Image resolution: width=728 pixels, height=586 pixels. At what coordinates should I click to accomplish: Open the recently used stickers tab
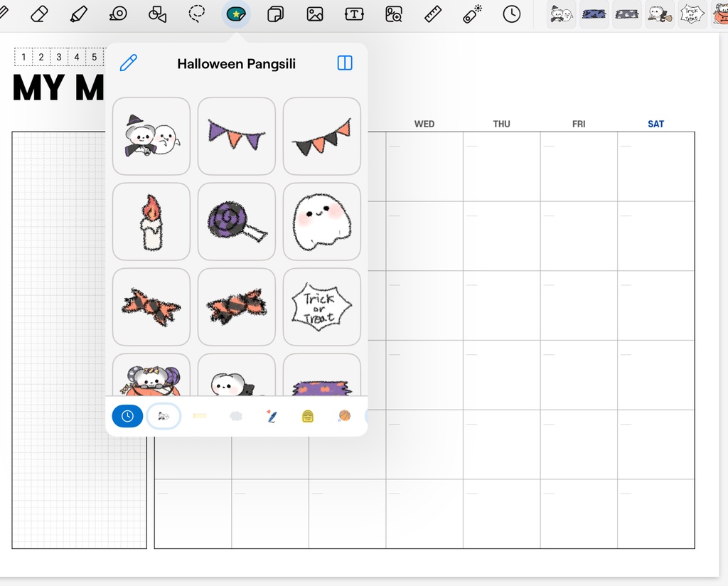[x=127, y=416]
